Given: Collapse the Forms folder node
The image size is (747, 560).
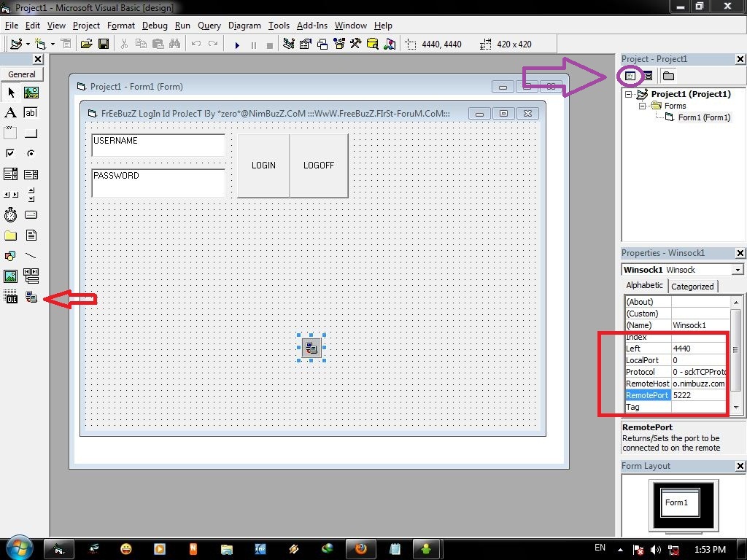Looking at the screenshot, I should [x=642, y=106].
